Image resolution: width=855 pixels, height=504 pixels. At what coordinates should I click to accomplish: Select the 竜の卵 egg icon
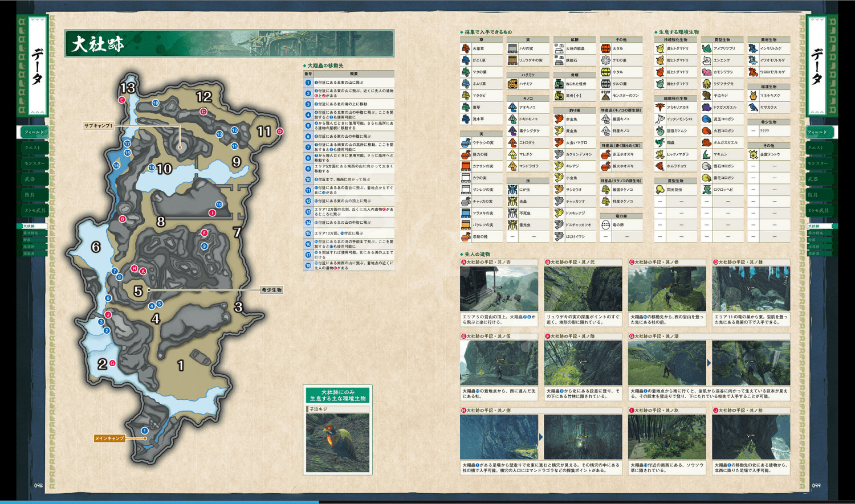tap(605, 225)
